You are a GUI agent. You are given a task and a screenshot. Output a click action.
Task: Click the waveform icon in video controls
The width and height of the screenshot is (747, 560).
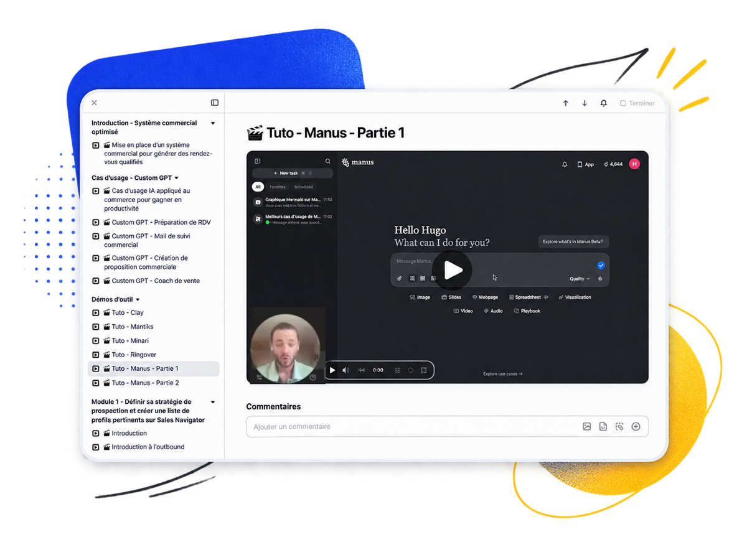(362, 370)
